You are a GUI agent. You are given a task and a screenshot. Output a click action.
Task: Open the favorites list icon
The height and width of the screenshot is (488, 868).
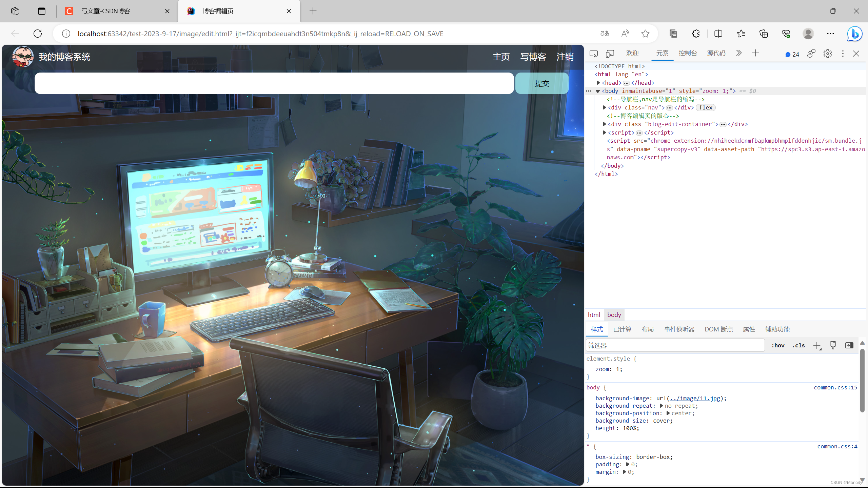click(x=741, y=34)
